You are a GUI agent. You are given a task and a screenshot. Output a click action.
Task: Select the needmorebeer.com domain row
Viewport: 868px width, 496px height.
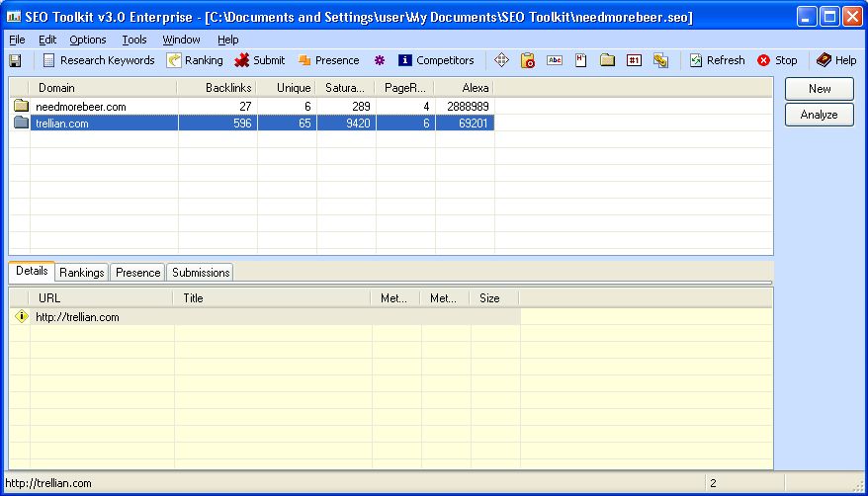coord(81,106)
